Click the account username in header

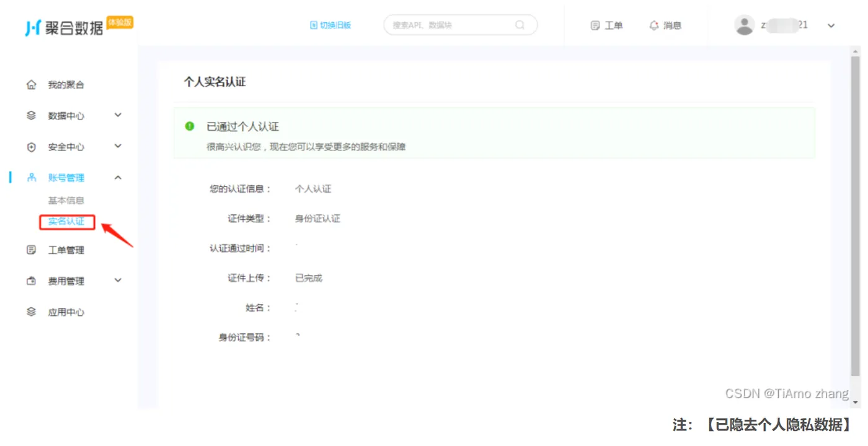pyautogui.click(x=784, y=25)
